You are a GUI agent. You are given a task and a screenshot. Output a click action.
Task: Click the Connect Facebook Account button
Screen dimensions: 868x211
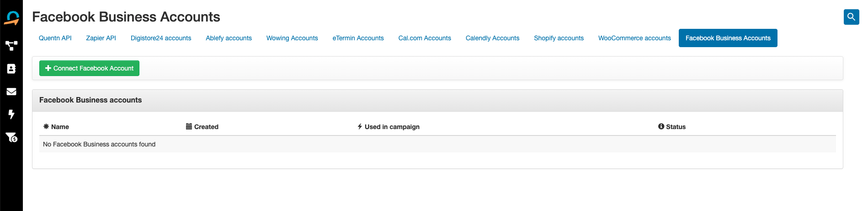89,68
